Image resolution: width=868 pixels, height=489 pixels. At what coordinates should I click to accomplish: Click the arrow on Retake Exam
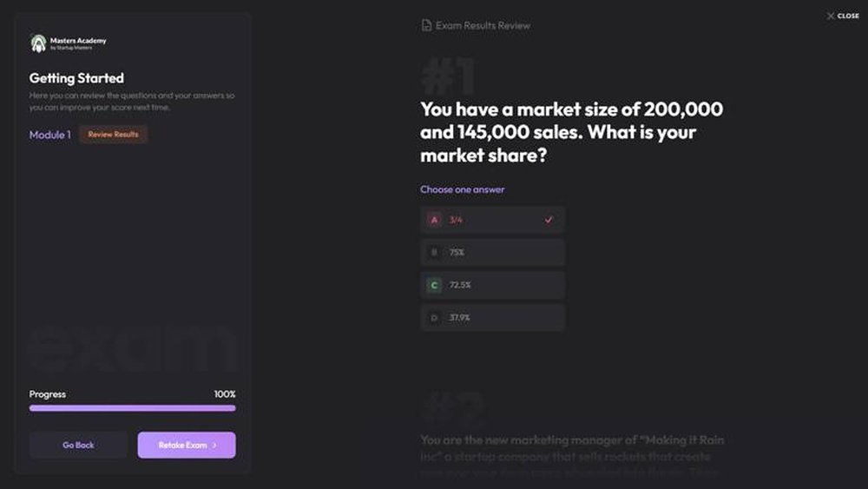coord(214,446)
